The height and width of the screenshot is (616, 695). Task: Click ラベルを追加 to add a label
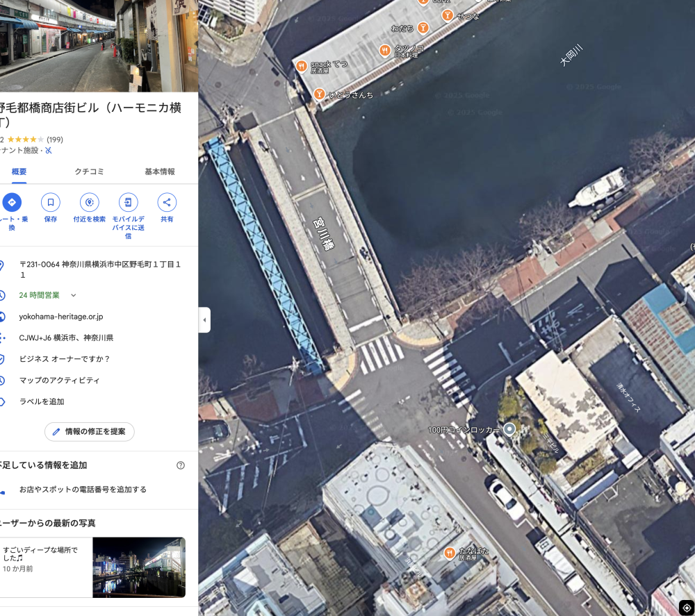point(42,401)
